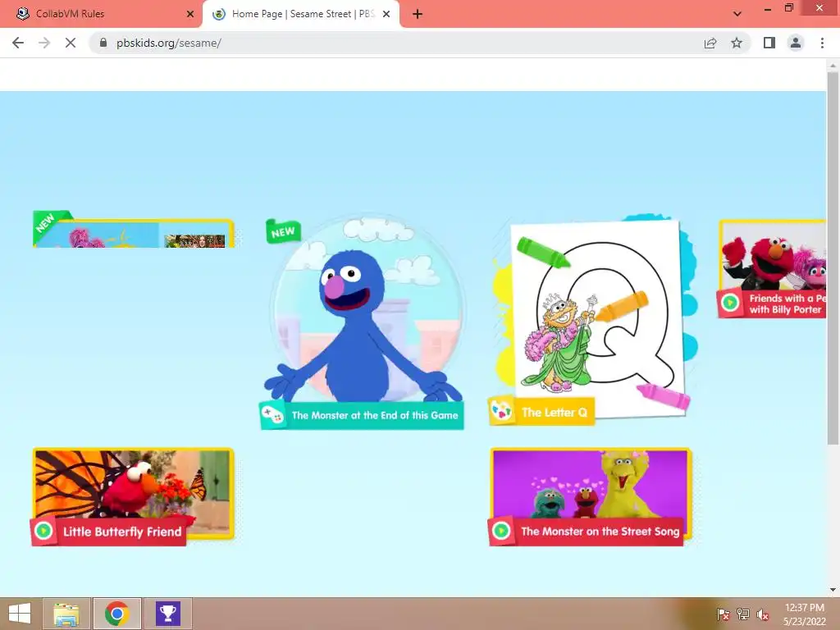Screen dimensions: 840x630
Task: Click the forward navigation arrow
Action: 44,43
